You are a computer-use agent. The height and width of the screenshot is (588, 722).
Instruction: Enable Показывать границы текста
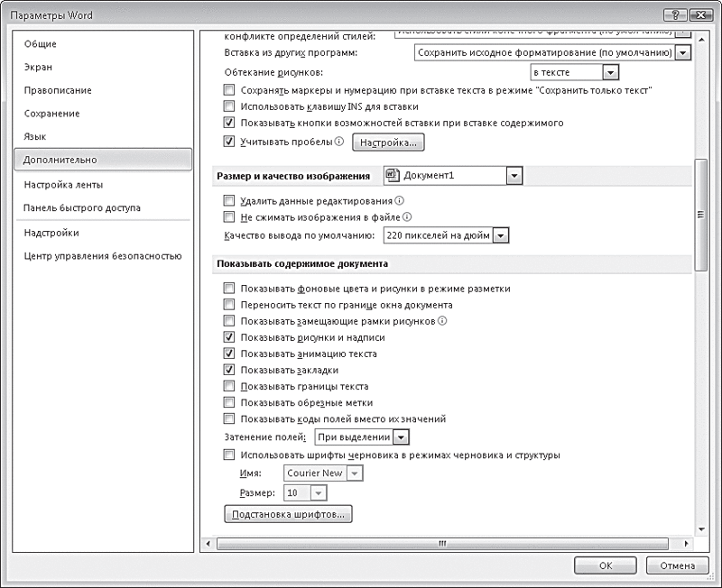229,386
